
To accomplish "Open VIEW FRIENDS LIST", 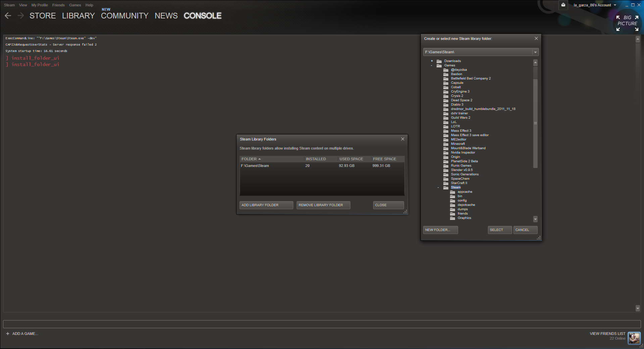I will coord(607,334).
